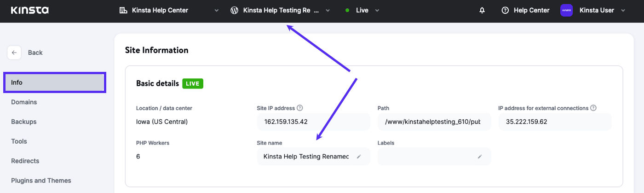
Task: Click the Site name label
Action: click(270, 143)
